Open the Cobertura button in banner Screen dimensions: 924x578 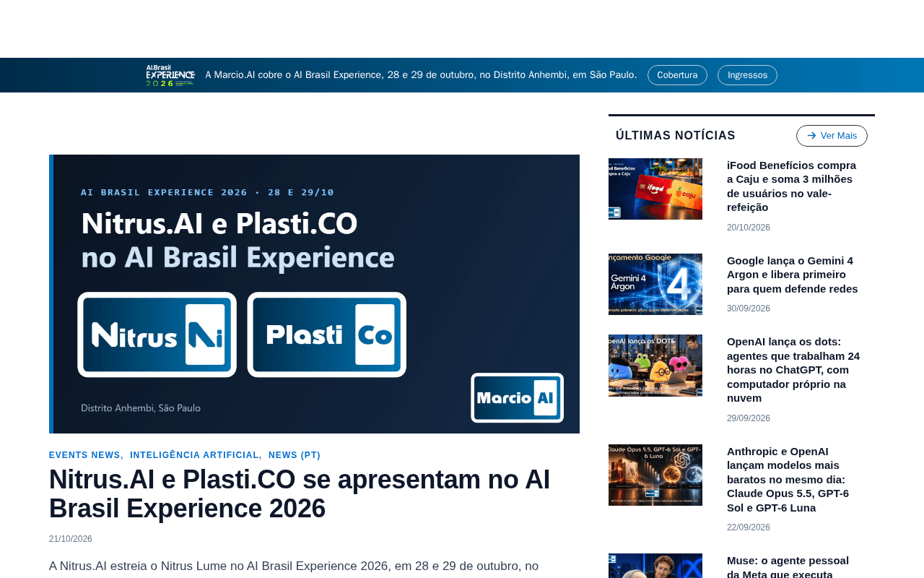tap(677, 75)
